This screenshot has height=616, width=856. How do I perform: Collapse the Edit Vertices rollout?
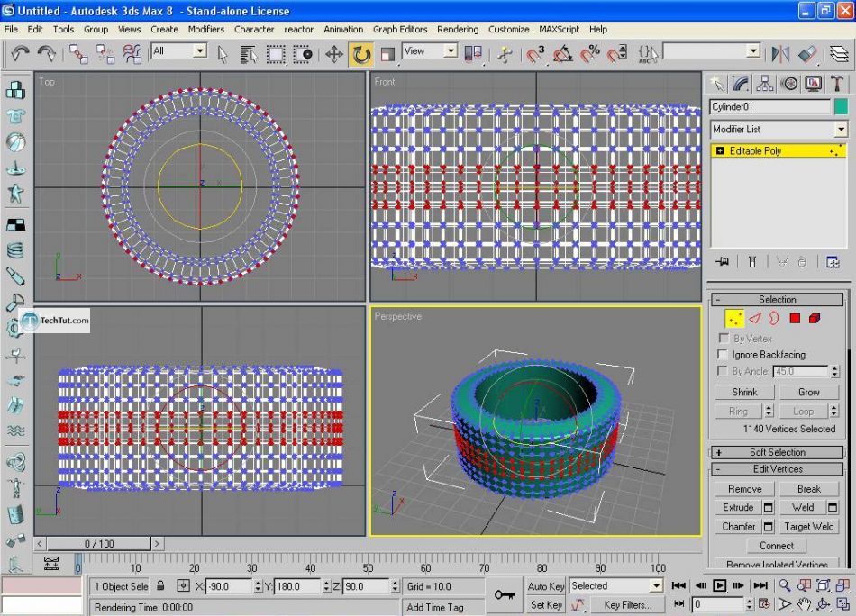pyautogui.click(x=778, y=469)
